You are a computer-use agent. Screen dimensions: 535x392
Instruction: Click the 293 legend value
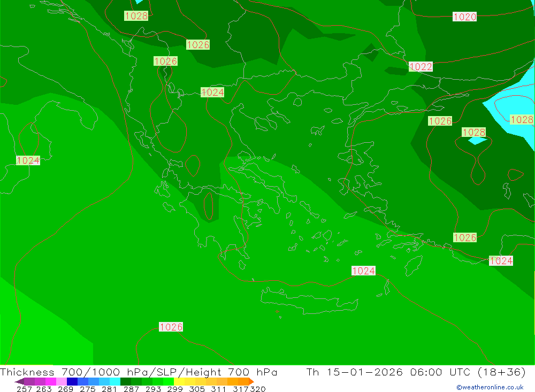click(x=153, y=389)
